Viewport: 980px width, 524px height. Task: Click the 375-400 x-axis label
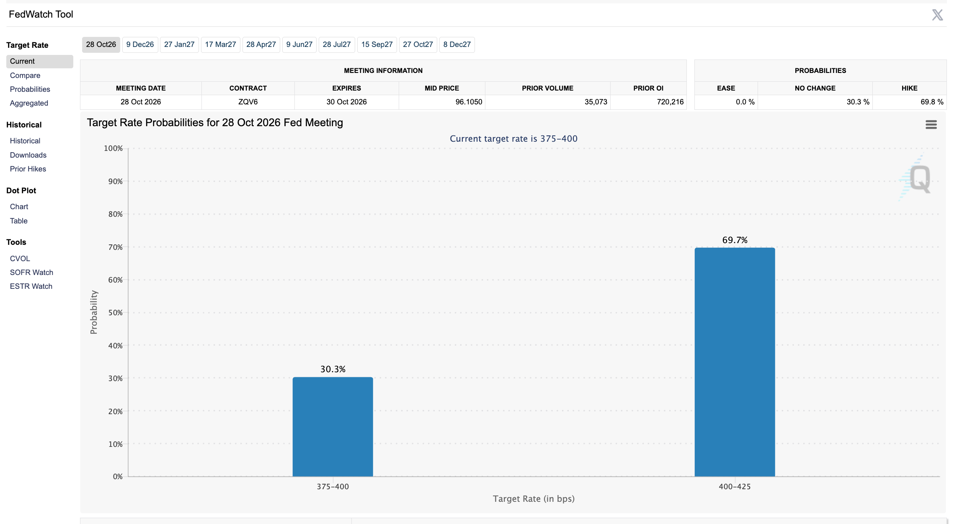click(333, 487)
